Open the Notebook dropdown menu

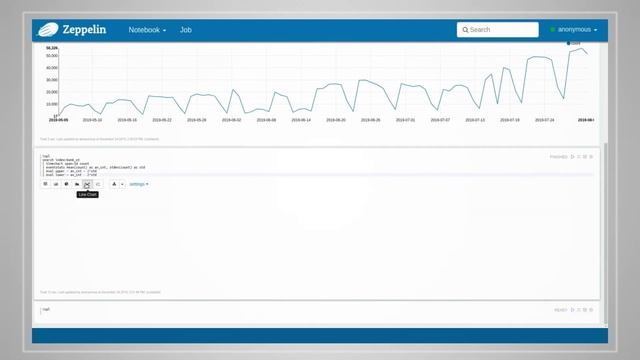[x=147, y=30]
